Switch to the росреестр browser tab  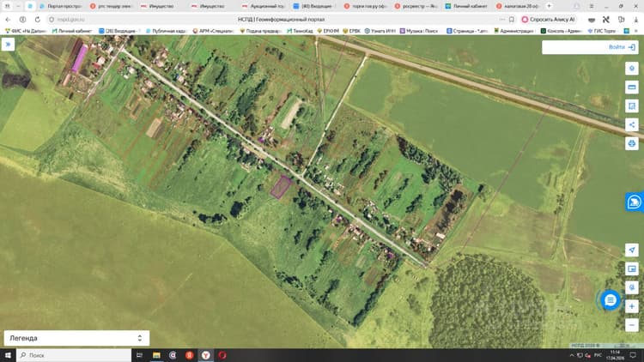(416, 6)
